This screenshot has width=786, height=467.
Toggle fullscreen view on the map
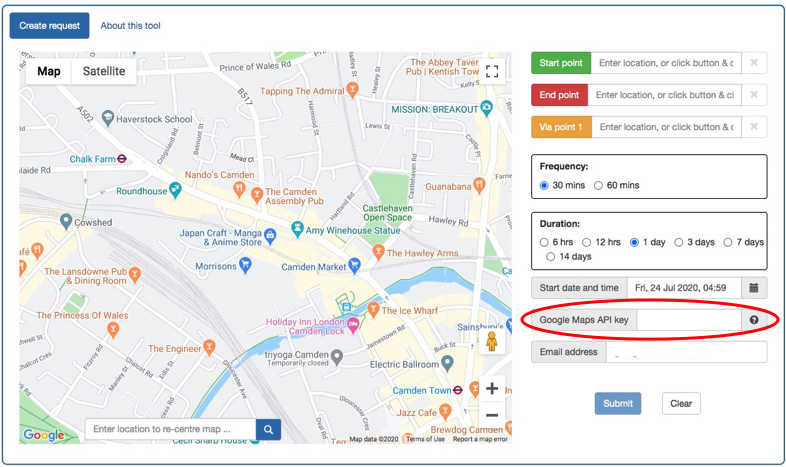491,71
